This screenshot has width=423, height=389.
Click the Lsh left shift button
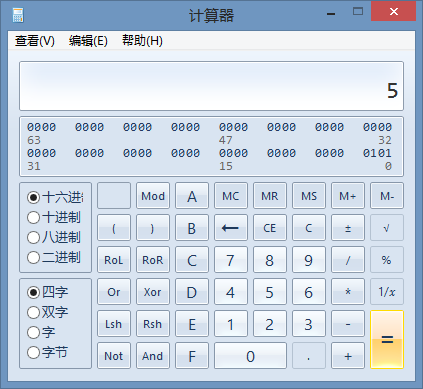pos(114,324)
